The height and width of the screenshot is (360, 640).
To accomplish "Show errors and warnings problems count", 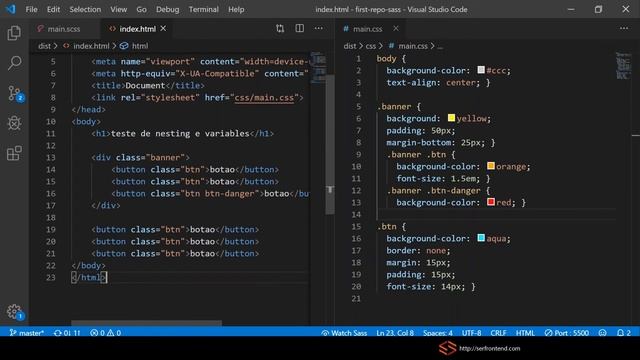I will click(x=105, y=333).
